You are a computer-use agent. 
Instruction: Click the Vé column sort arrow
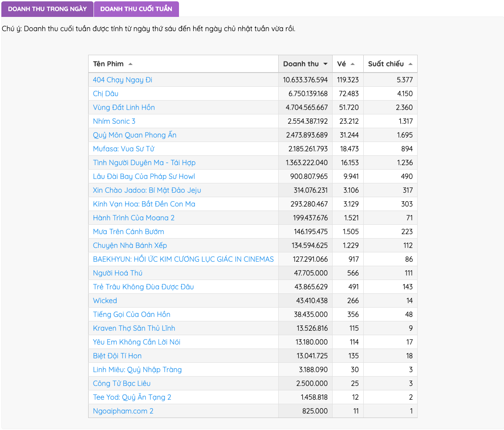tap(353, 64)
